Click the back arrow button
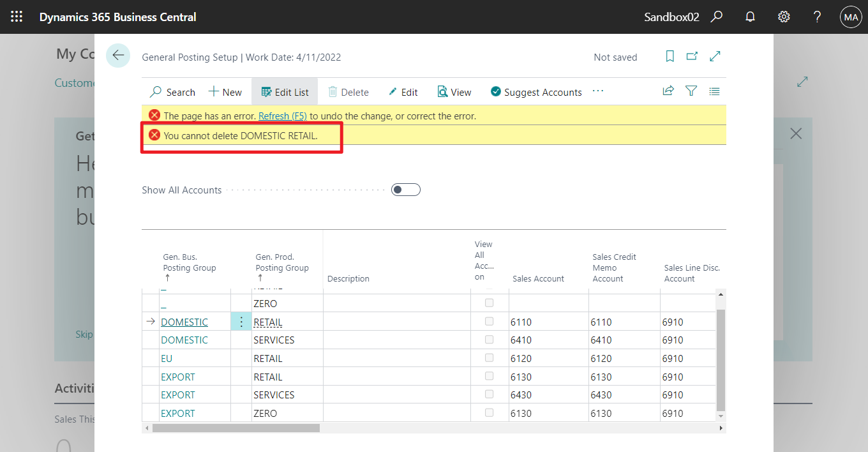 118,56
